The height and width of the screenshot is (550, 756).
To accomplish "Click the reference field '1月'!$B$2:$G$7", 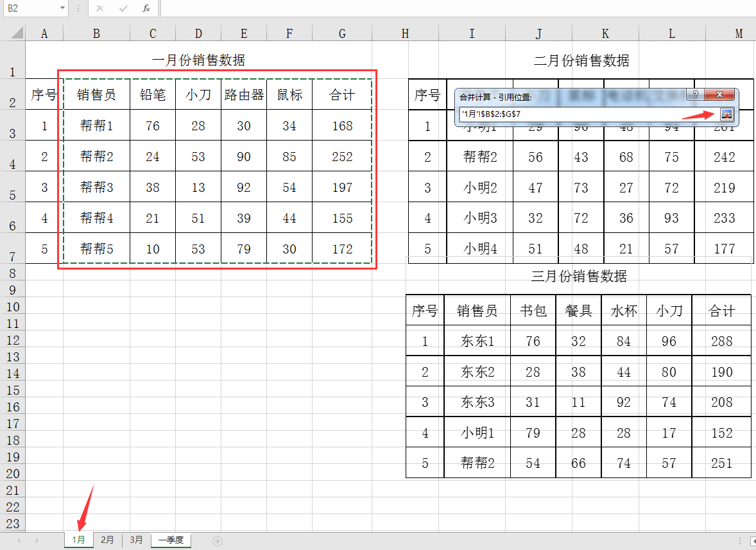I will pyautogui.click(x=588, y=114).
